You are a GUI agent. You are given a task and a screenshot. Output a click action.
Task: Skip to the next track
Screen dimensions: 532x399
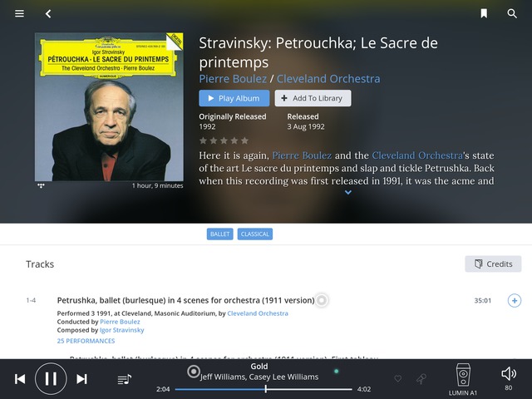point(81,379)
